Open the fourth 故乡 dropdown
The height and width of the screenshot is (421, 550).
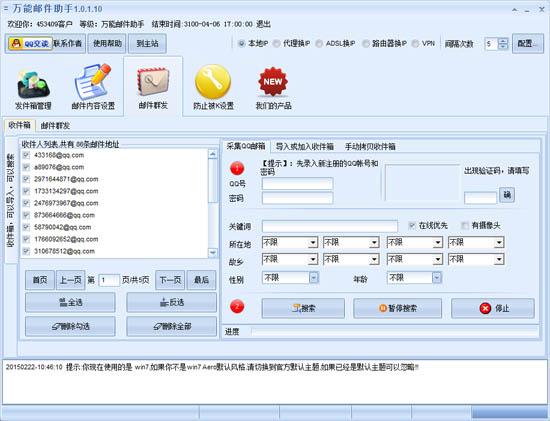click(x=476, y=259)
